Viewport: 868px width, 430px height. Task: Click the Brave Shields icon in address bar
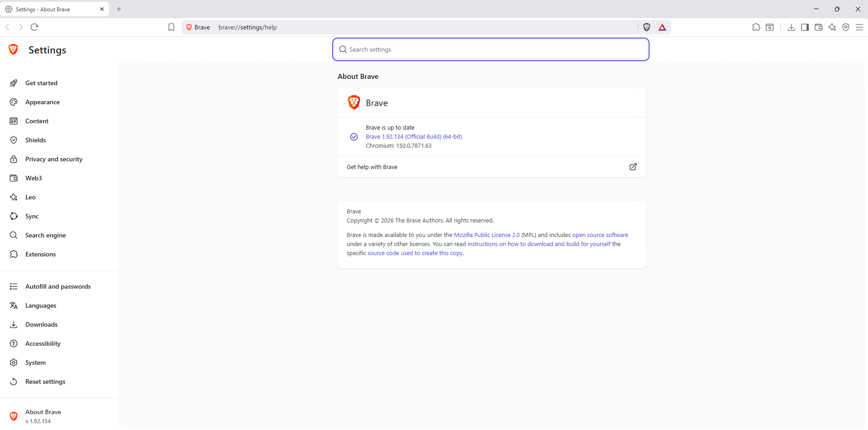coord(647,27)
